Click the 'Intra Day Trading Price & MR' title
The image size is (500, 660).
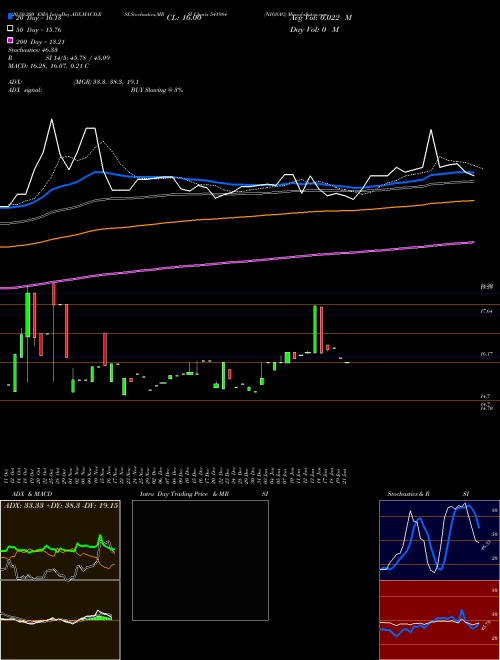(184, 494)
